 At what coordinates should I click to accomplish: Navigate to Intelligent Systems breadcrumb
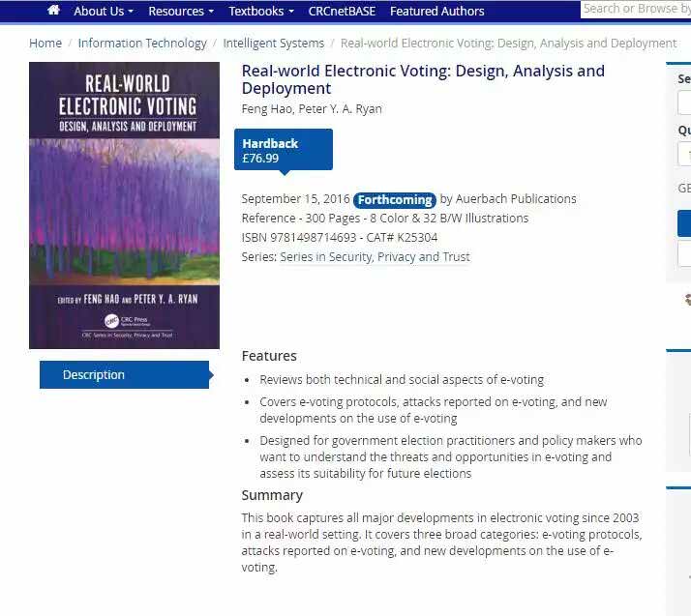[274, 44]
